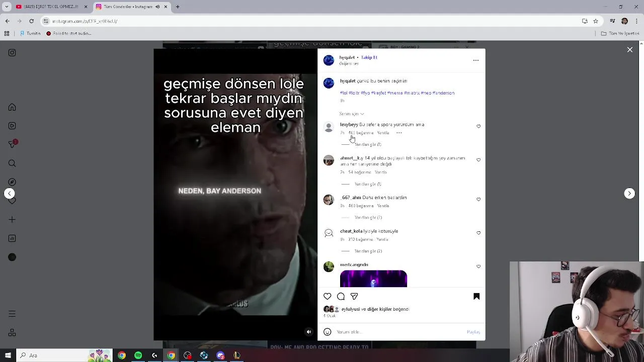
Task: Open Tüm Yer İşaretleri bookmarks folder
Action: tap(621, 34)
